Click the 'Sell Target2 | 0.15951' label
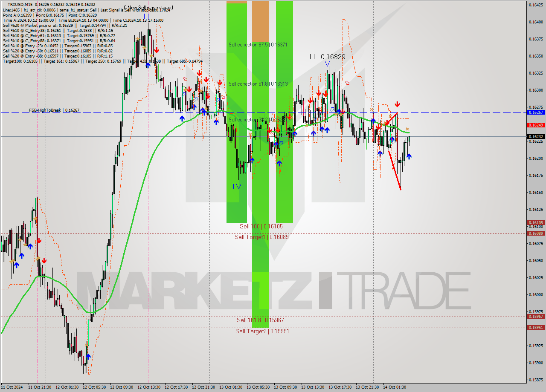 tap(262, 331)
